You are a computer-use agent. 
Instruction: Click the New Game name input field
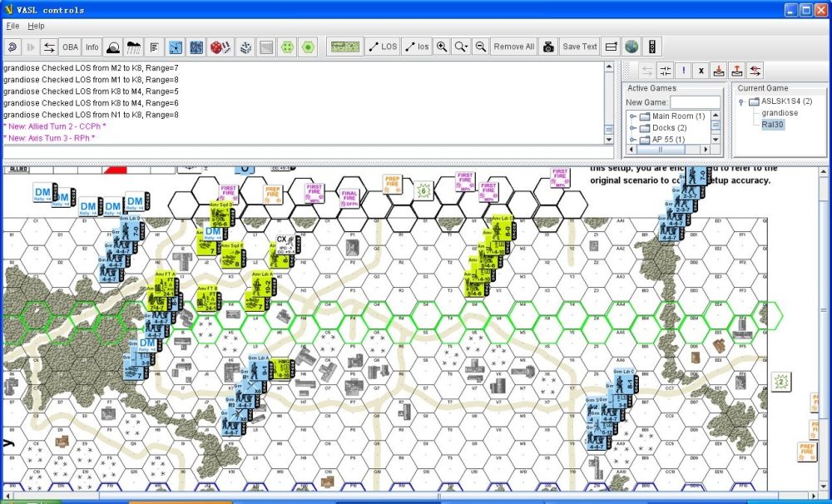point(695,101)
